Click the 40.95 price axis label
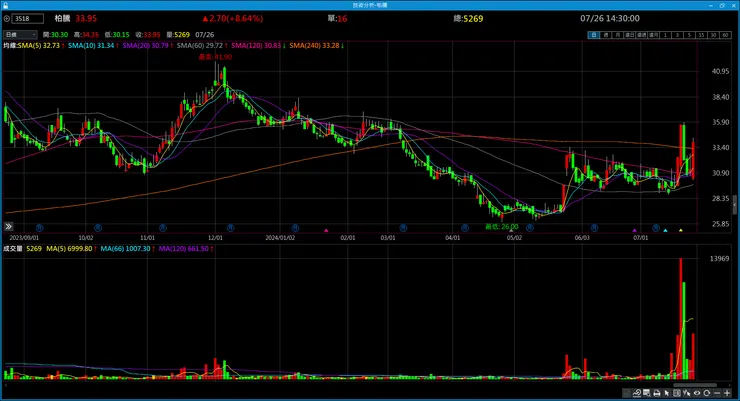 click(720, 71)
